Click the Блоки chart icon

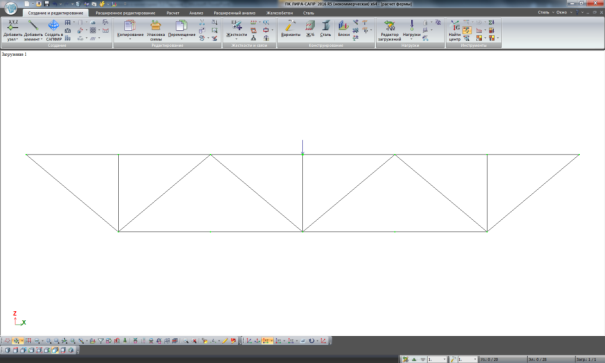pos(343,25)
